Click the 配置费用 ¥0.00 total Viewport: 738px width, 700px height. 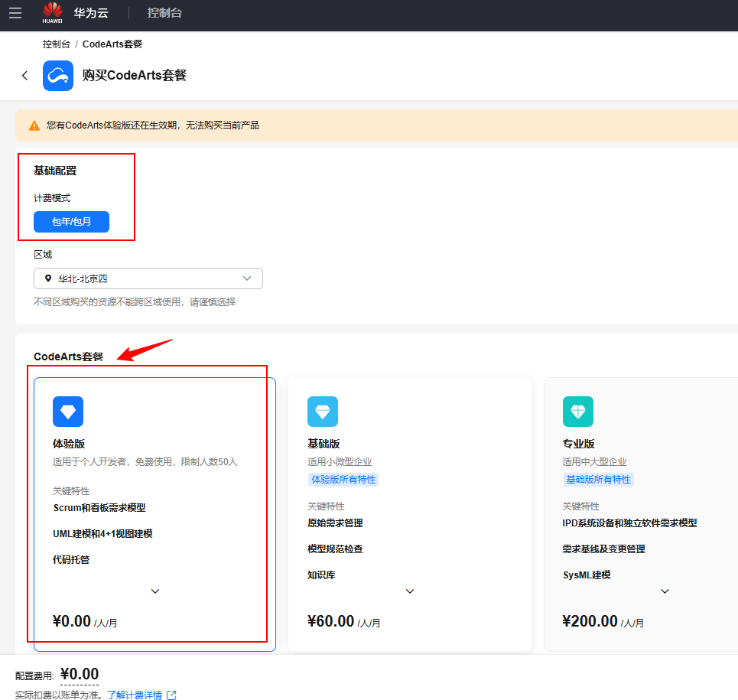[x=80, y=674]
